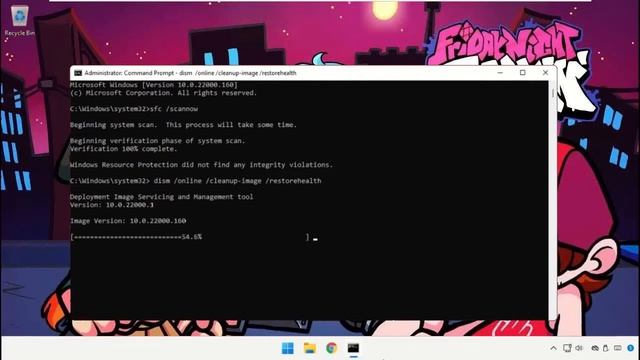Click the 54.6% DISM progress bar

tap(190, 237)
